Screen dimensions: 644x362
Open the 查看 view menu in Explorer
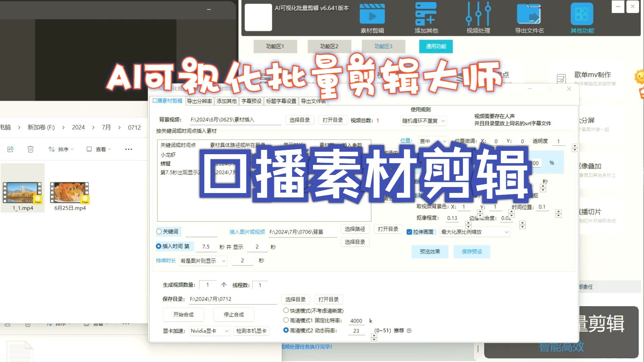pos(99,149)
